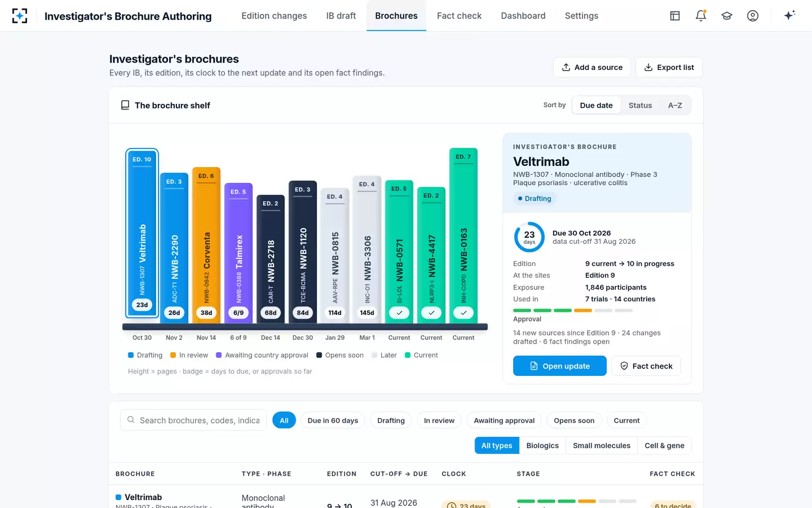This screenshot has height=508, width=812.
Task: Select the NLRP3-I NWB-4417 book spine
Action: 431,255
